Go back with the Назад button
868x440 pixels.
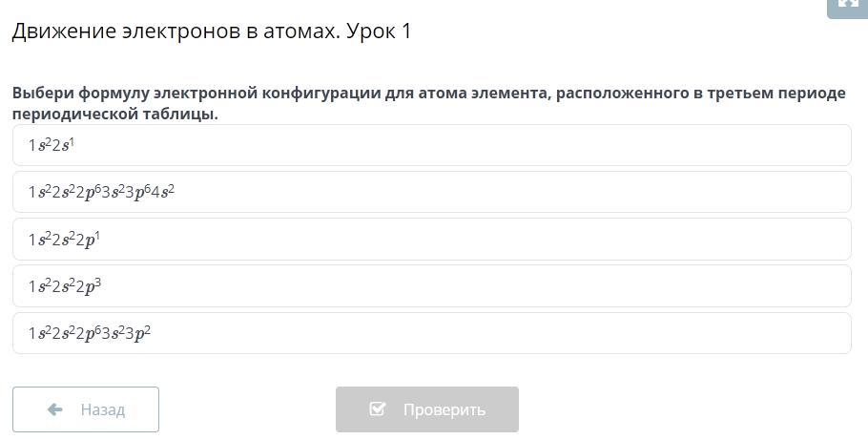[x=86, y=409]
